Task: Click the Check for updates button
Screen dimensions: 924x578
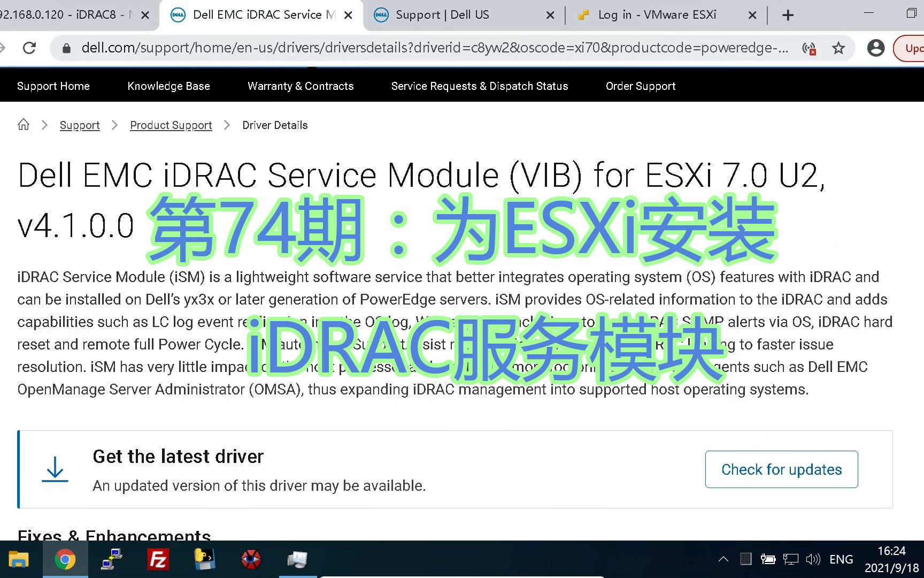Action: (x=782, y=469)
